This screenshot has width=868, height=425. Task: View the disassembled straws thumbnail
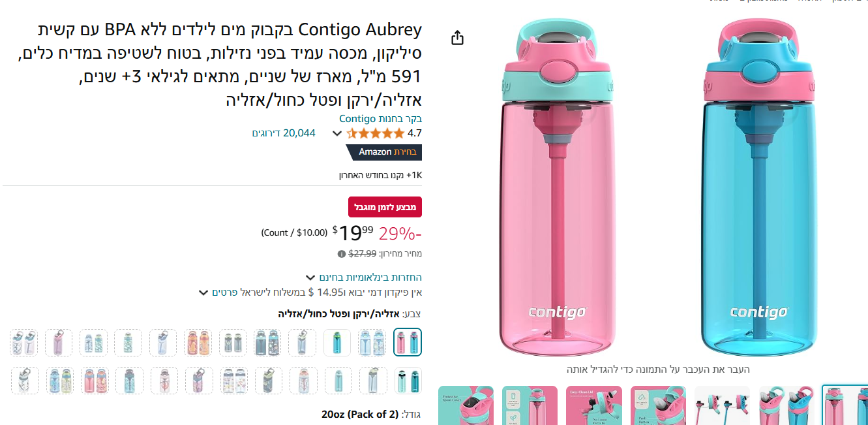[722, 405]
